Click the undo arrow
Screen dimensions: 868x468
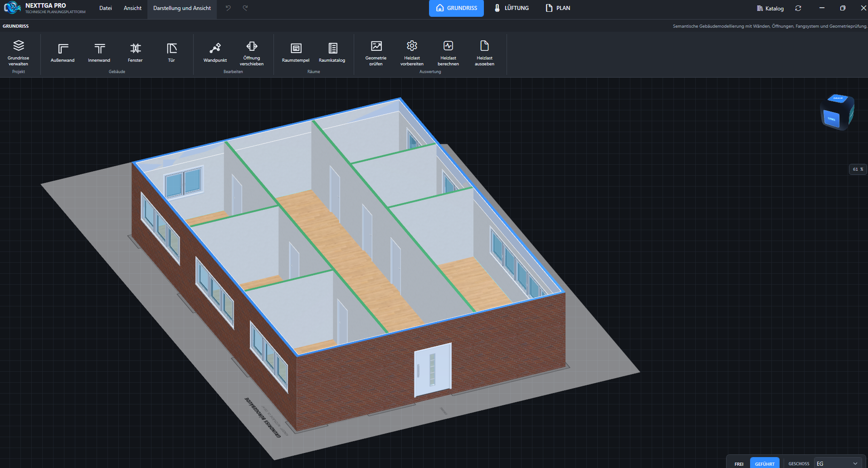(228, 8)
